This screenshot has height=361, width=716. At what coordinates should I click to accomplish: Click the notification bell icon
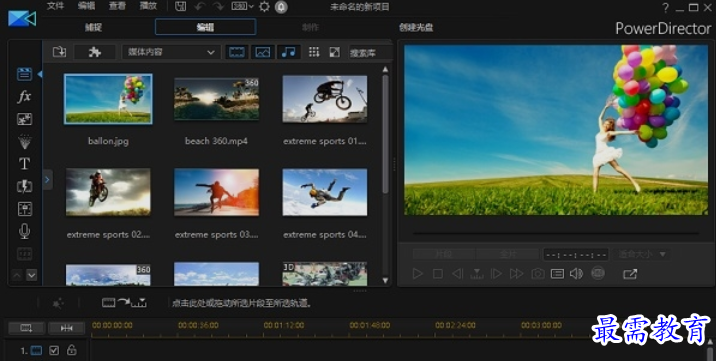click(x=281, y=7)
